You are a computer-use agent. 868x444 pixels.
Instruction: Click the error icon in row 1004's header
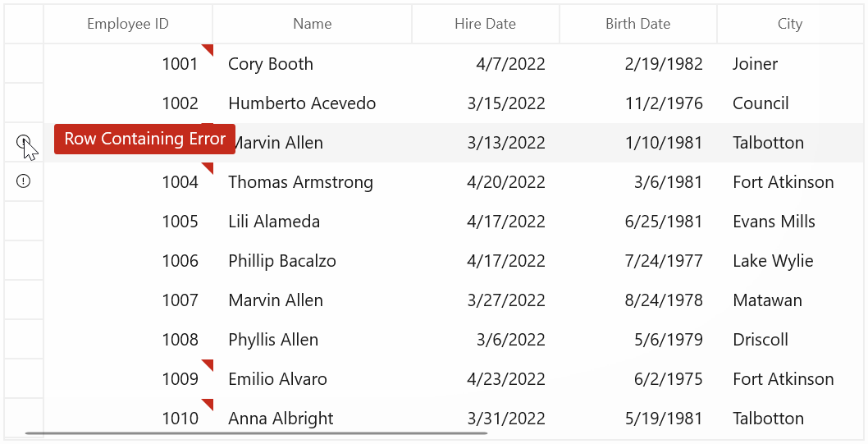23,181
